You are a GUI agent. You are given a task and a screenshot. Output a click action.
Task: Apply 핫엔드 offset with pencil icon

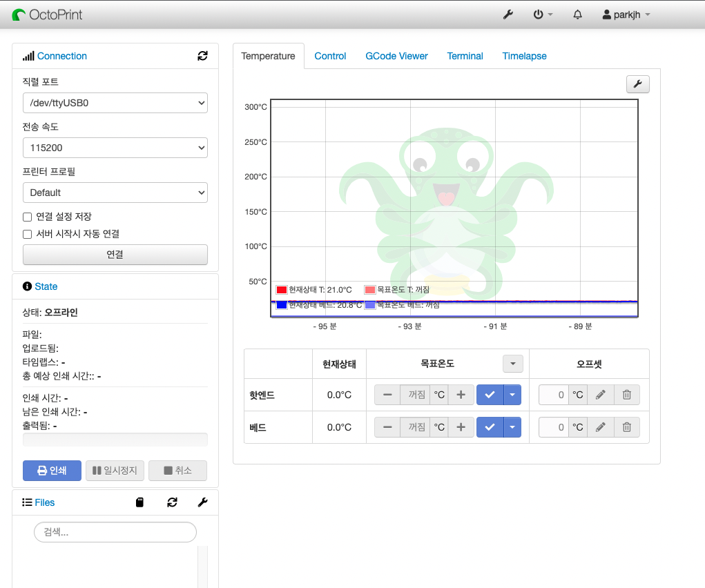click(600, 395)
